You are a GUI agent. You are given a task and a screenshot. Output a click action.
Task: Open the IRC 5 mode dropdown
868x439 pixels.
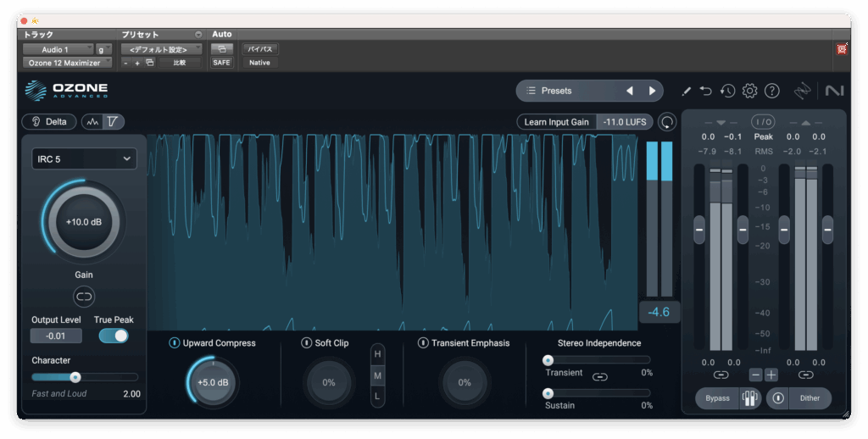coord(84,158)
